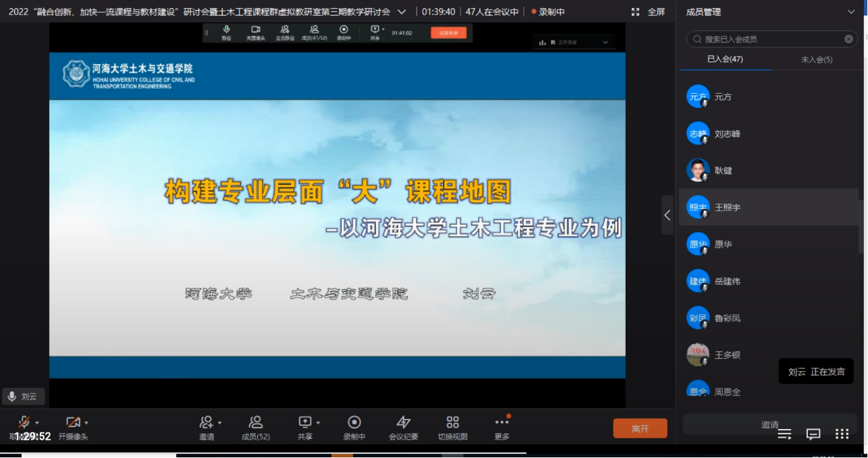The height and width of the screenshot is (458, 868).
Task: Turn on camera with 开摄像头 button
Action: click(x=72, y=423)
